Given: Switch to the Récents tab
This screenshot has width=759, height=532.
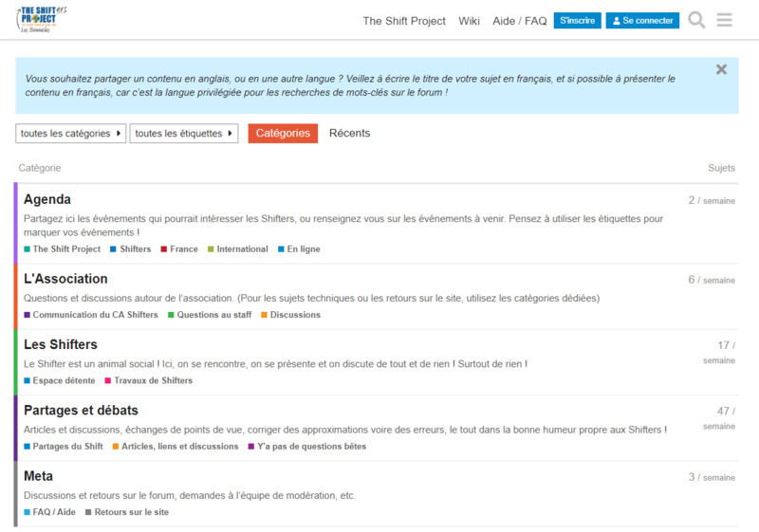Looking at the screenshot, I should [349, 134].
